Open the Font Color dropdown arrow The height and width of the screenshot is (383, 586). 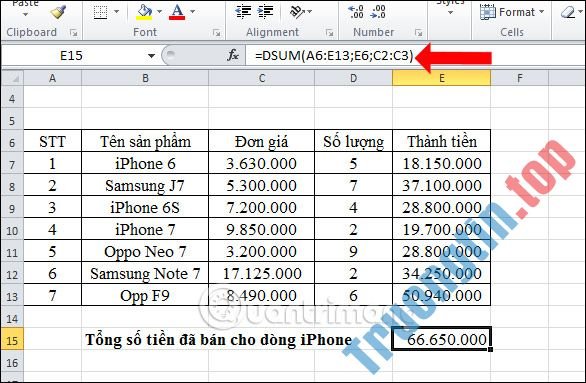192,12
